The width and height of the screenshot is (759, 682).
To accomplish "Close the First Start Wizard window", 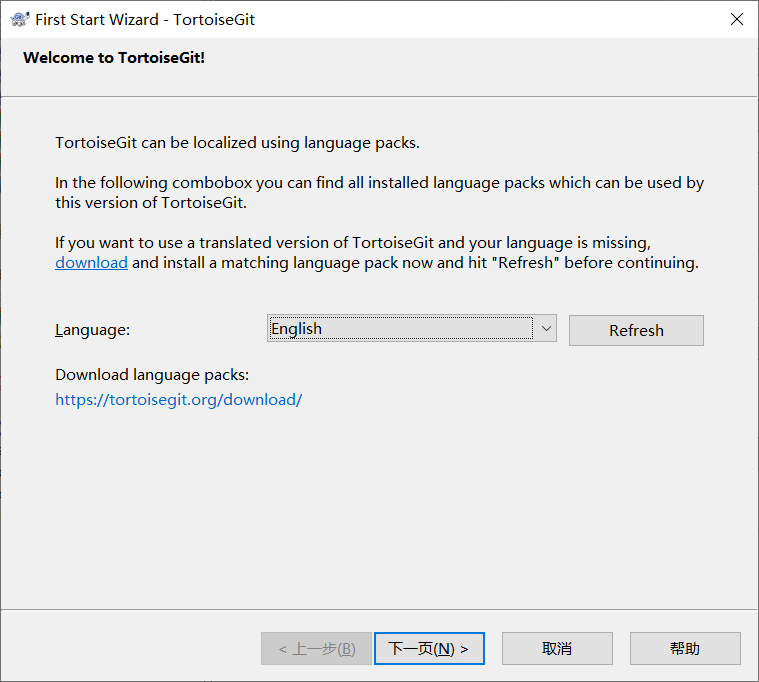I will [x=736, y=19].
